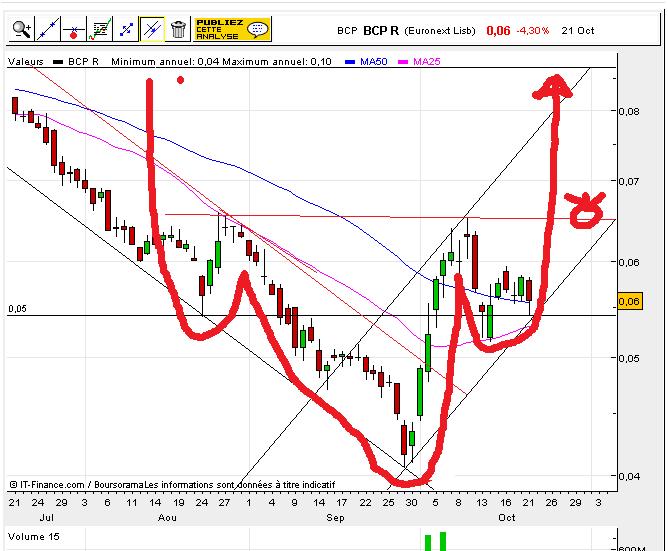The image size is (668, 551).
Task: Click the trash can delete icon
Action: pyautogui.click(x=178, y=29)
